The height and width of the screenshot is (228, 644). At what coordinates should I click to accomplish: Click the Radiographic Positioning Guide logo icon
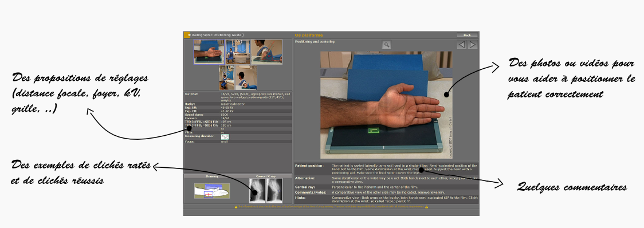point(187,36)
